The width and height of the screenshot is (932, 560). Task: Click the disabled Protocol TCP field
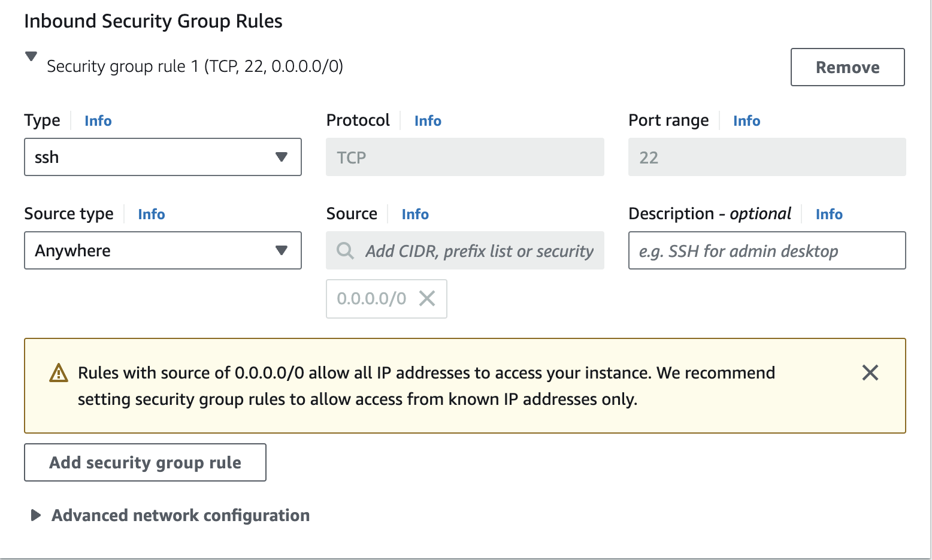[465, 157]
